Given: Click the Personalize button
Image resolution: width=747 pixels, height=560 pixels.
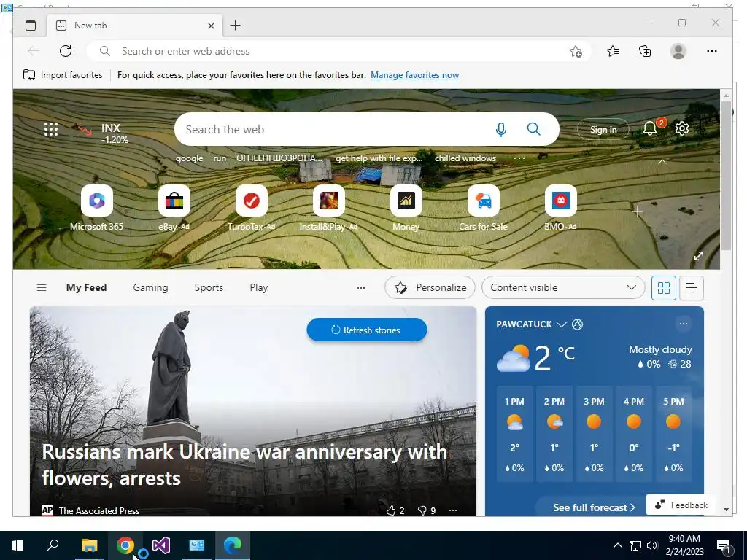Looking at the screenshot, I should coord(430,287).
